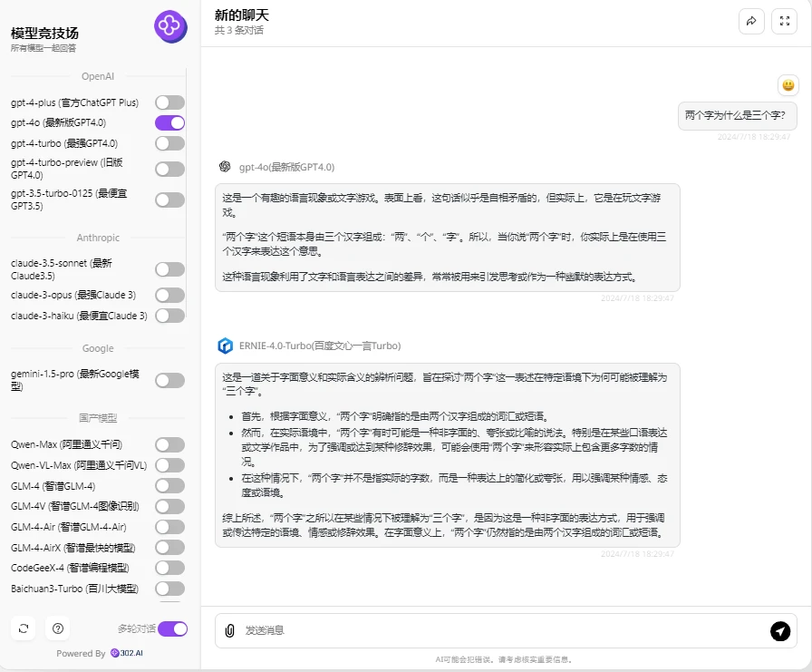Click the Powered By 302.AI link
Screen dimensions: 812x672
(100, 653)
